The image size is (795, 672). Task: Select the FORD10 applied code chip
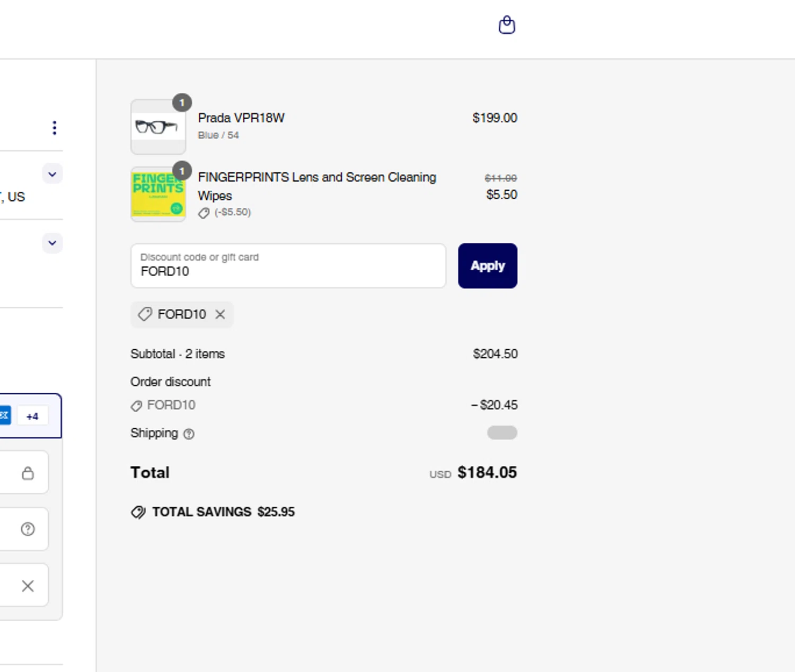182,314
